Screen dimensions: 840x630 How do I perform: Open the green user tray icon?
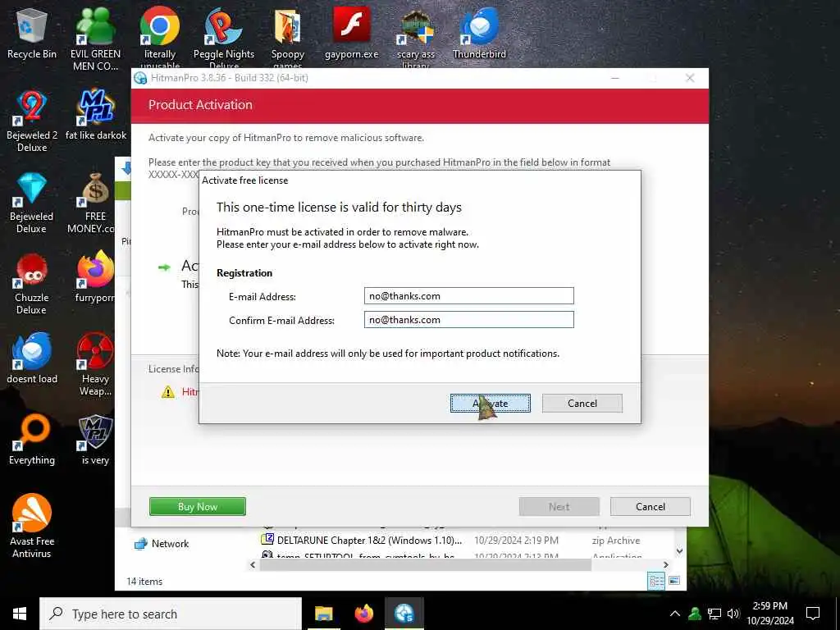tap(695, 614)
